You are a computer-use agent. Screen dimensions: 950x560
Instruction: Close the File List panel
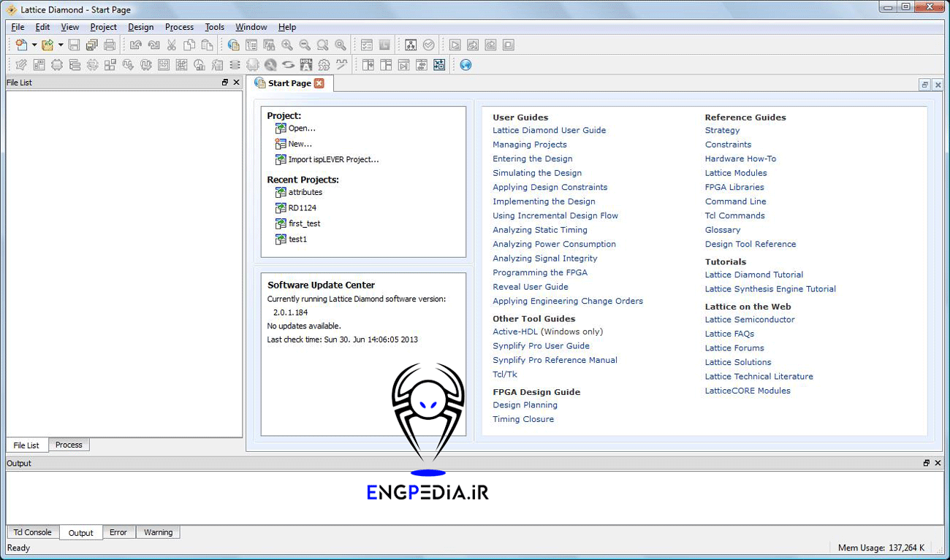tap(236, 83)
